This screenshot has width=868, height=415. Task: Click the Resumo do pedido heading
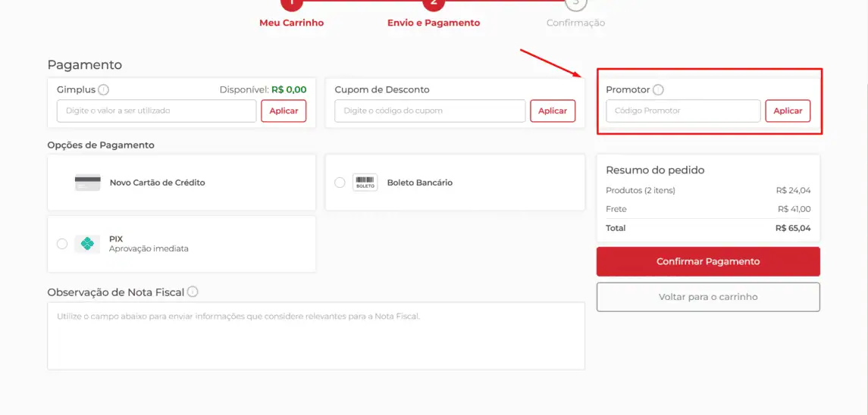pyautogui.click(x=656, y=170)
